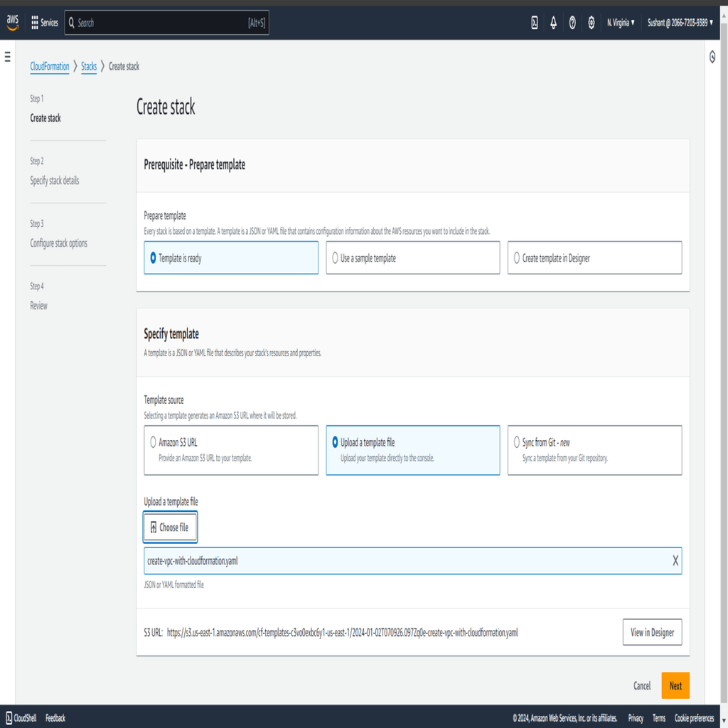The width and height of the screenshot is (728, 728).
Task: Open CloudShell in the footer
Action: [x=21, y=718]
